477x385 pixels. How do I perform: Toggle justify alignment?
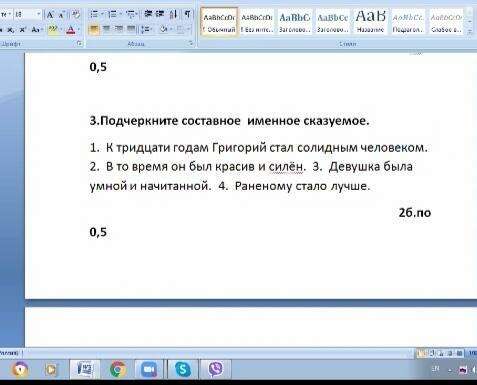tap(131, 30)
